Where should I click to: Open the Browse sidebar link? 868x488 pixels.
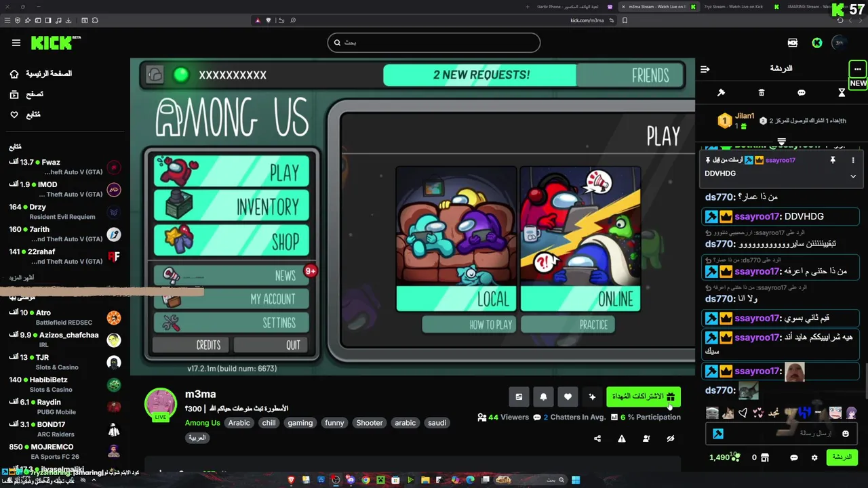(x=26, y=94)
